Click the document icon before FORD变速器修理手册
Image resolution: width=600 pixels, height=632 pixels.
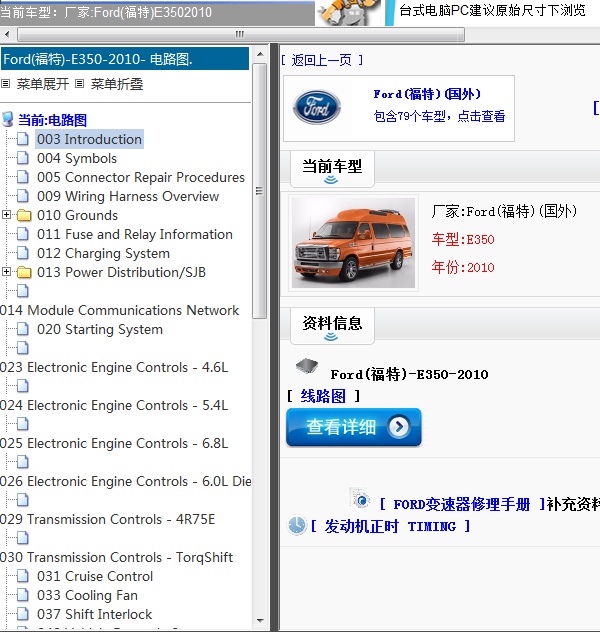(360, 498)
